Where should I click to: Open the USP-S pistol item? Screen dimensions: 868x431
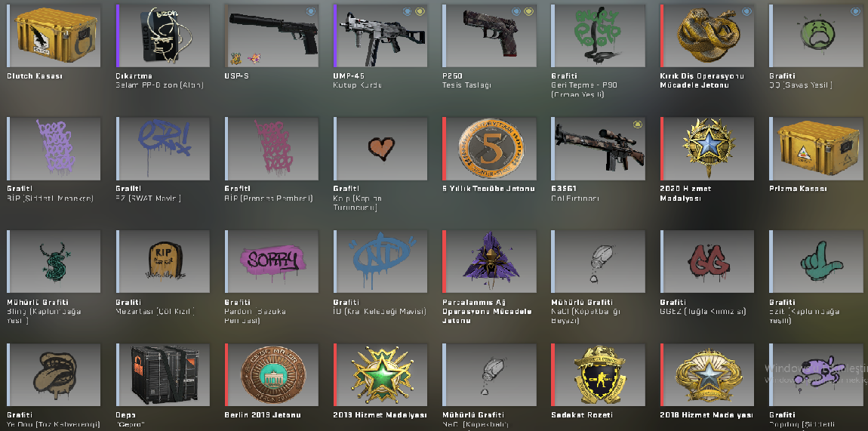pyautogui.click(x=271, y=36)
